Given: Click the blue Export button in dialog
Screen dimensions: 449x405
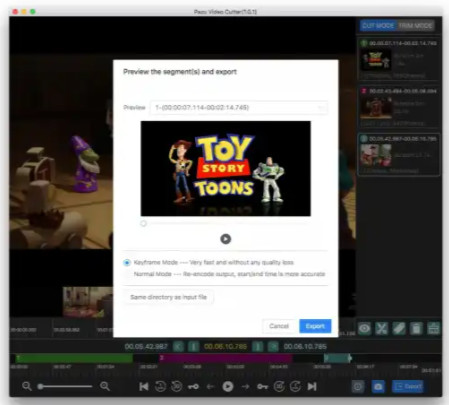Looking at the screenshot, I should coord(315,326).
